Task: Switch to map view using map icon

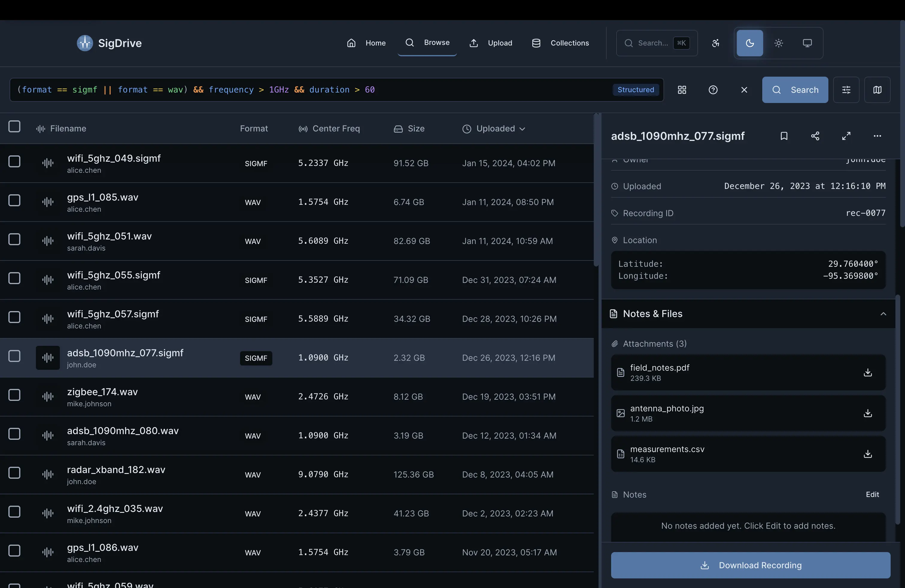Action: [877, 90]
